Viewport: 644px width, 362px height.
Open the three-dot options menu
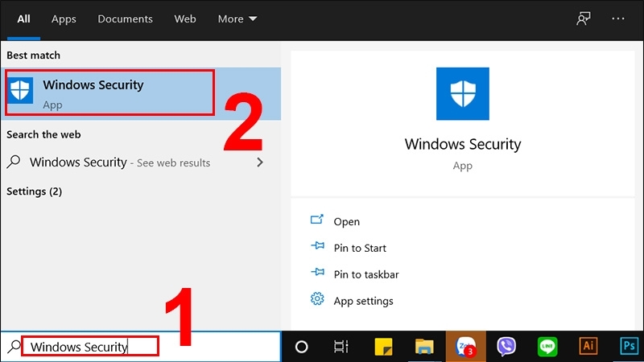pos(618,19)
